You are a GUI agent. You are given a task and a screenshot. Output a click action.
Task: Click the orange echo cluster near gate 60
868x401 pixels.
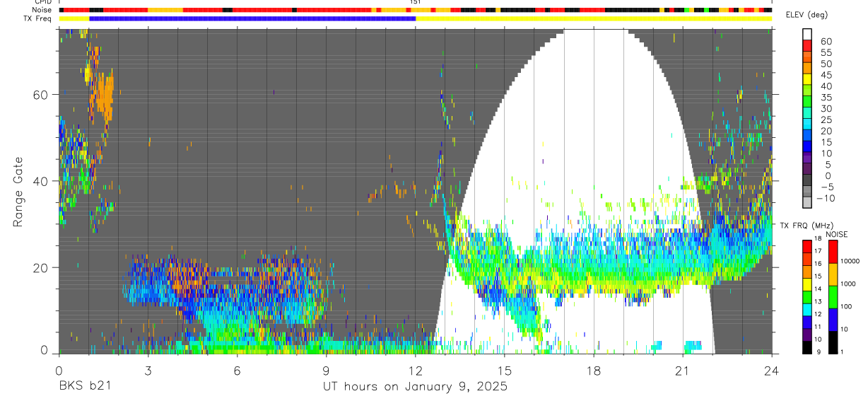105,95
